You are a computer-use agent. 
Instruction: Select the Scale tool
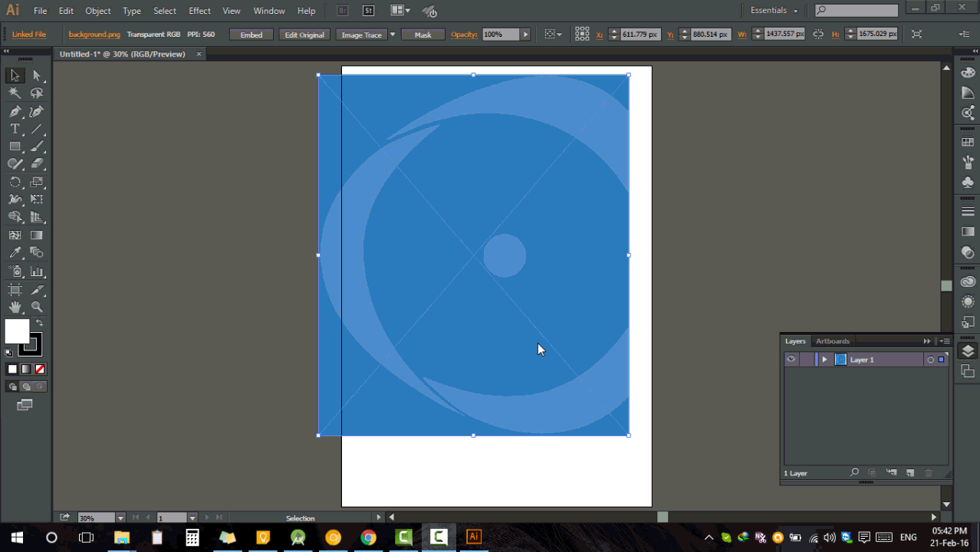37,182
